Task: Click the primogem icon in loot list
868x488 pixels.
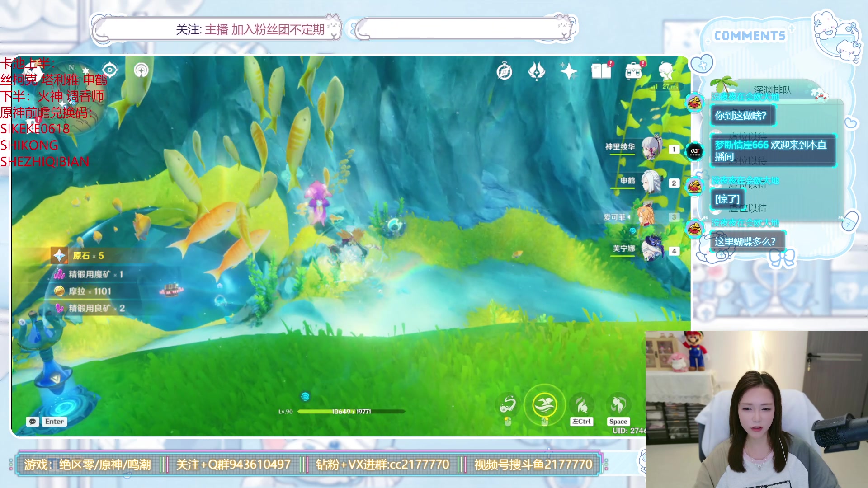Action: [59, 256]
